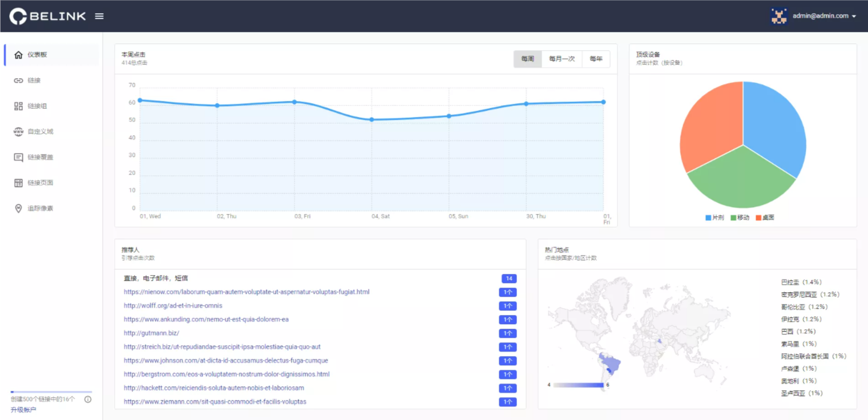Click the home dashboard icon
The width and height of the screenshot is (868, 420).
tap(18, 55)
